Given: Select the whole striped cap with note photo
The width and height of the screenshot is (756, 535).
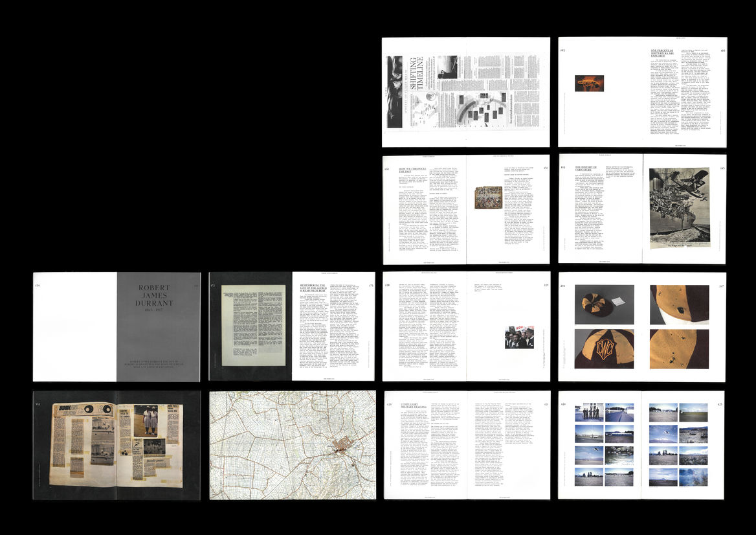Looking at the screenshot, I should pos(604,304).
